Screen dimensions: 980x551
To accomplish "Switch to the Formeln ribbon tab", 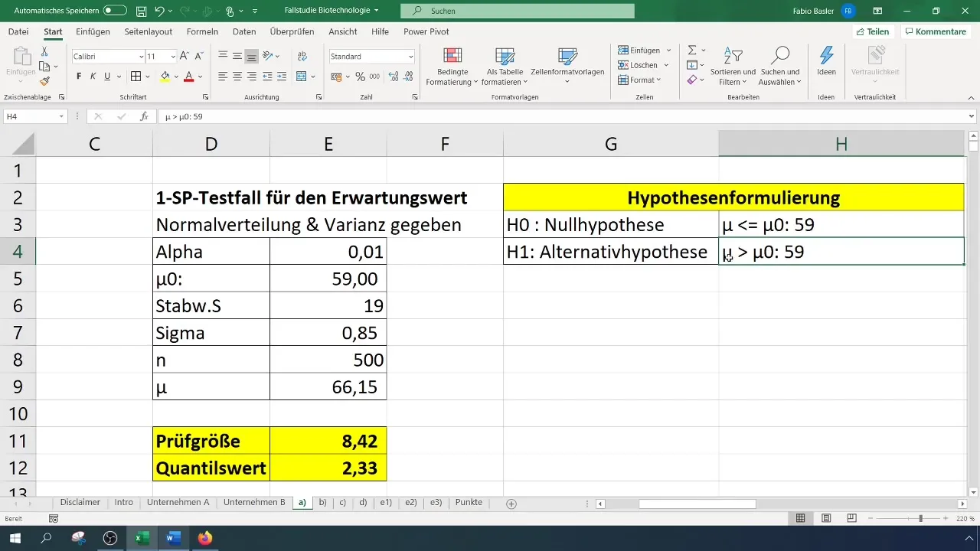I will pyautogui.click(x=202, y=31).
